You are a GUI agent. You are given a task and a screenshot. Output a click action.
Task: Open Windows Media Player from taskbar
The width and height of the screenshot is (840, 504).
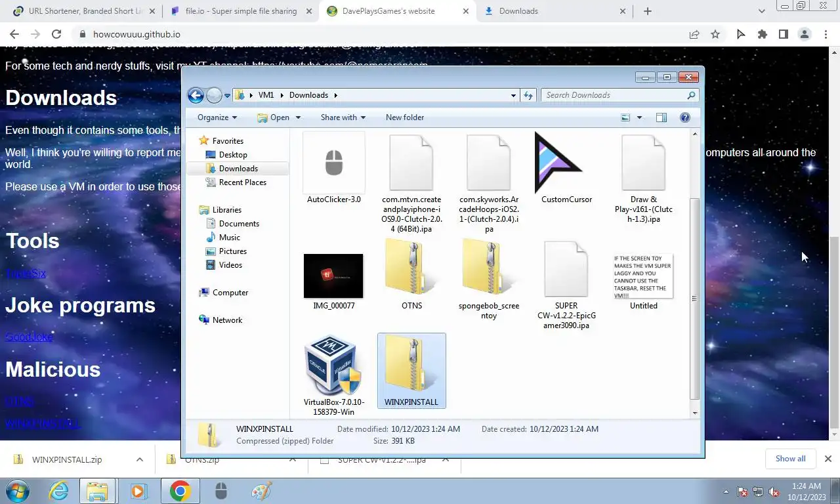[138, 491]
